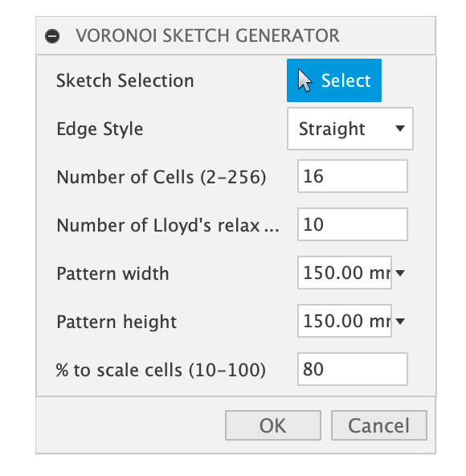Click the VORONOI SKETCH GENERATOR title bar
The image size is (466, 476).
[x=235, y=36]
